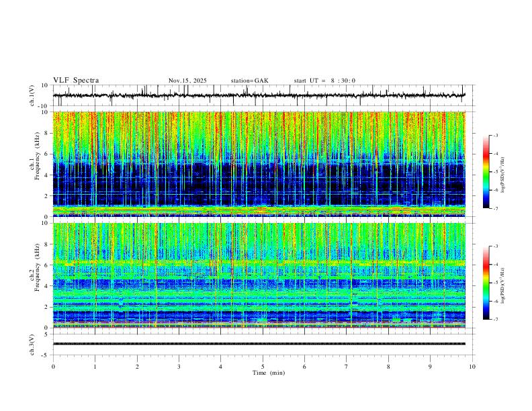Click the "6" kHz tick of ch.2 spectrogram
This screenshot has height=411, width=532.
point(47,265)
